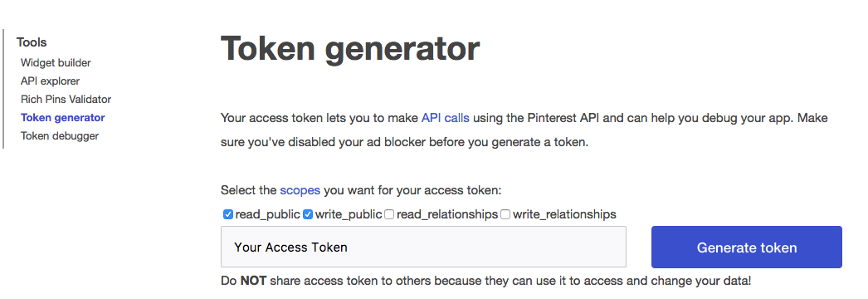This screenshot has height=299, width=868.
Task: Focus the Your Access Token field
Action: (423, 247)
